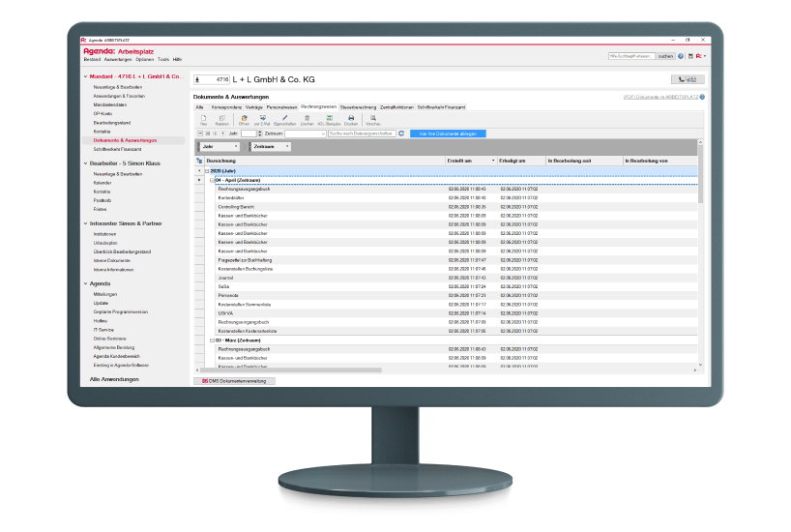Open the Auswertungen menu

(105, 59)
